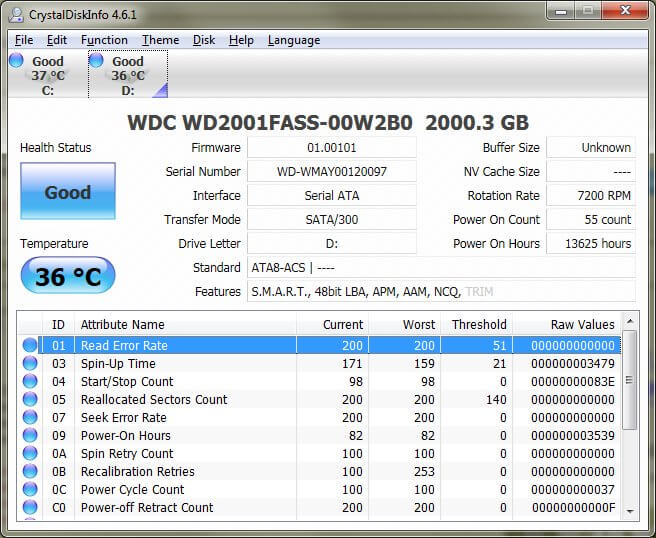Open the Function menu

click(x=104, y=40)
